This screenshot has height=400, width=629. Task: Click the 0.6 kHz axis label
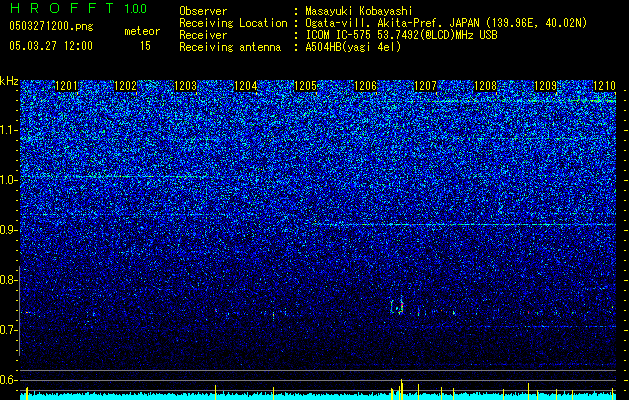(9, 380)
